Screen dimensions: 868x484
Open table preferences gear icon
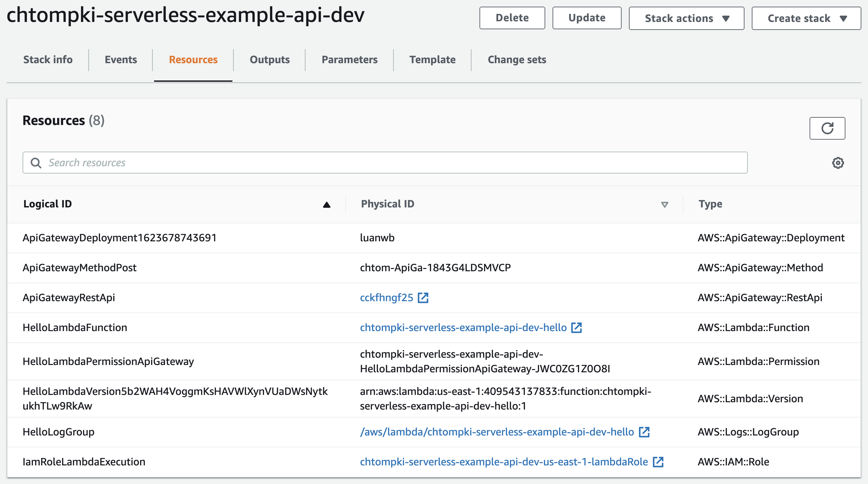(838, 163)
